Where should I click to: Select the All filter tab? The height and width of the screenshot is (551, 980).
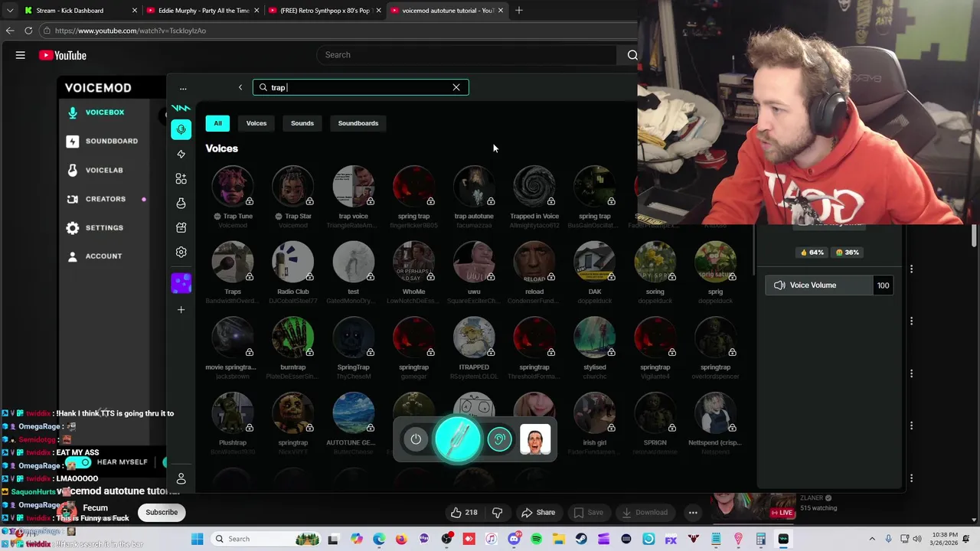click(217, 123)
